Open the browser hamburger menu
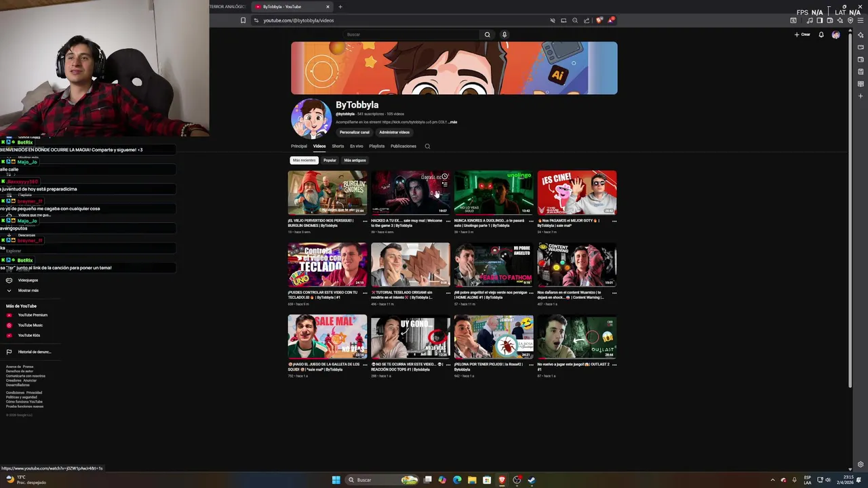 [x=861, y=20]
